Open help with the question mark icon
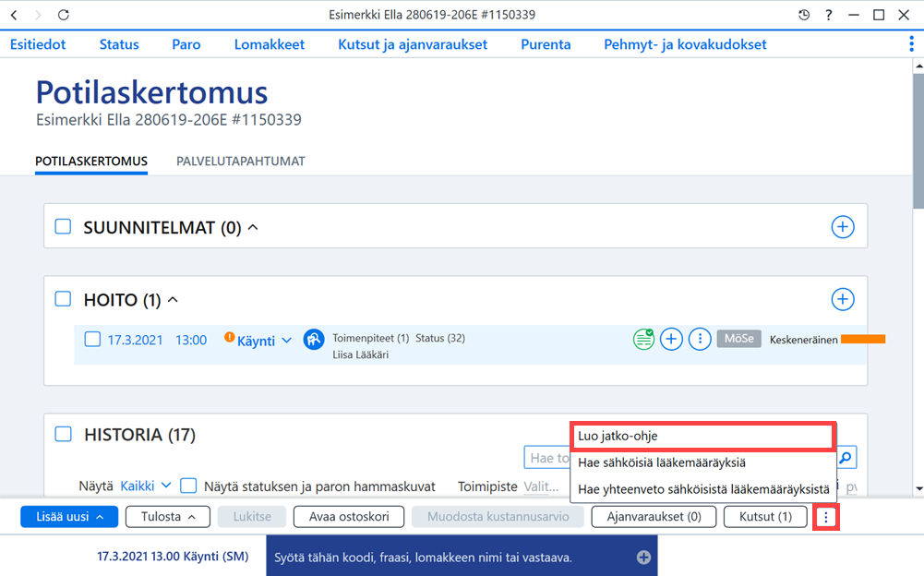 (x=829, y=16)
